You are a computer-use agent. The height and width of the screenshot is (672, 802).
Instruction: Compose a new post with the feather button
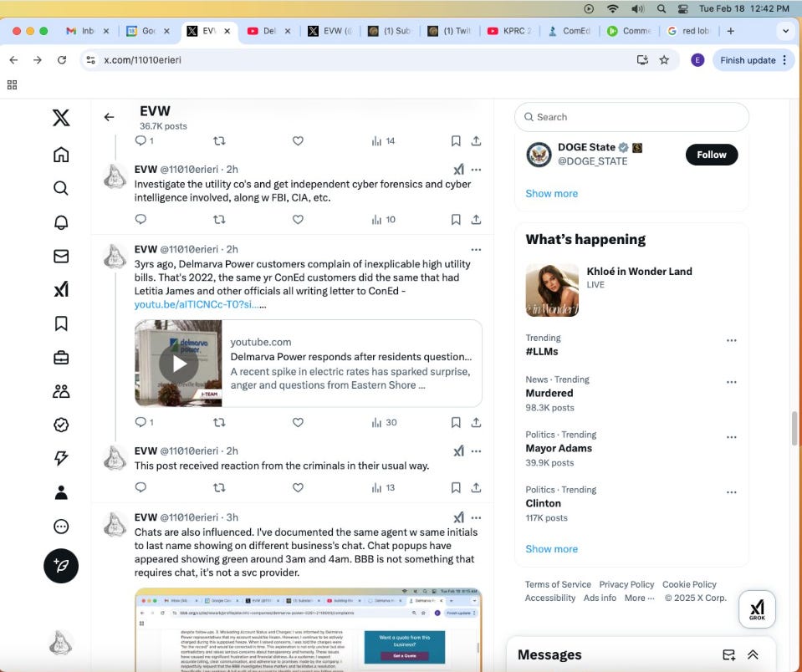[61, 566]
